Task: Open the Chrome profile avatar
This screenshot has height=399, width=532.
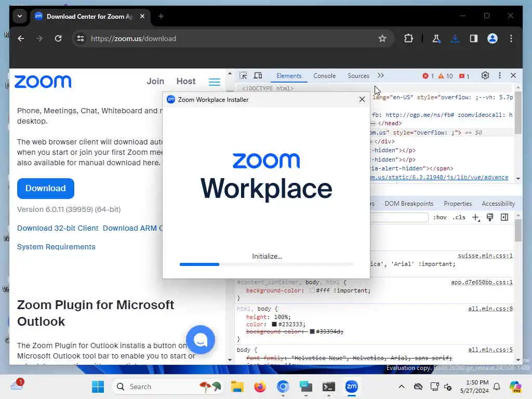Action: click(493, 38)
